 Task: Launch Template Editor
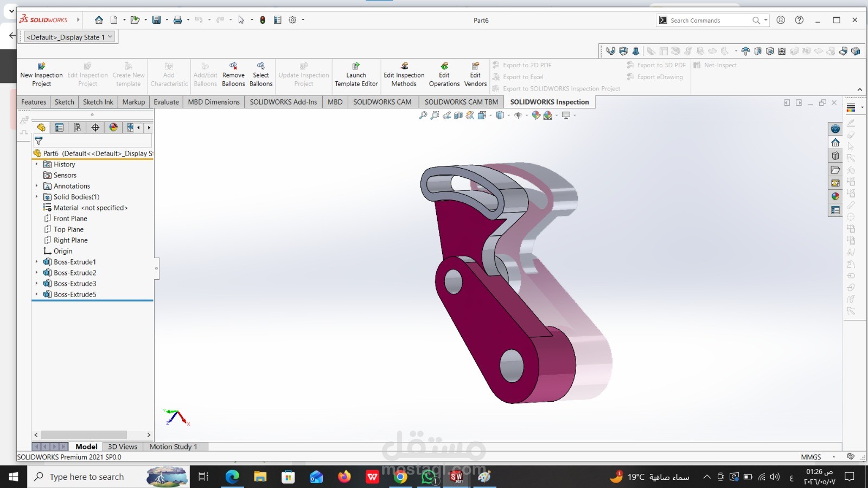pos(356,75)
